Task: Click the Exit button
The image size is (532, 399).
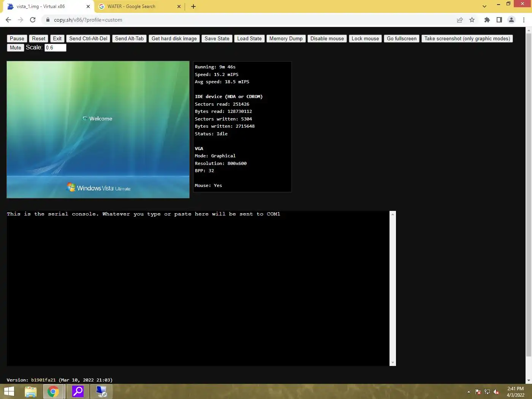Action: click(57, 38)
